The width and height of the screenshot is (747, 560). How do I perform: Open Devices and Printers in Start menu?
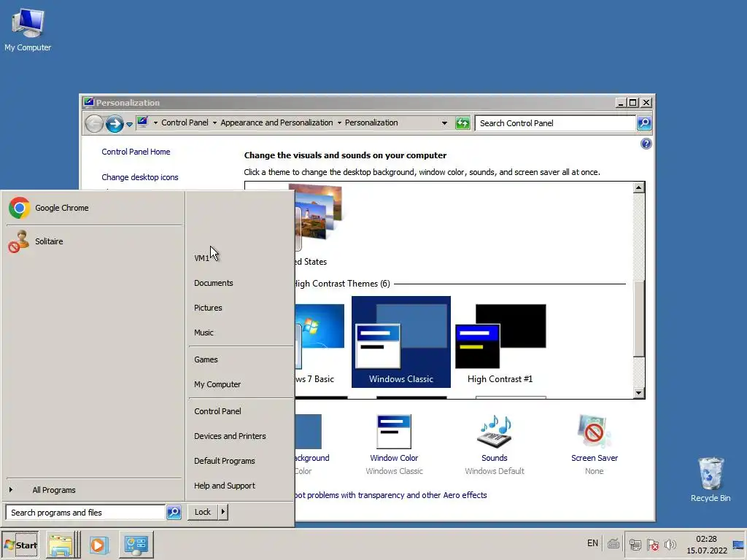point(241,436)
